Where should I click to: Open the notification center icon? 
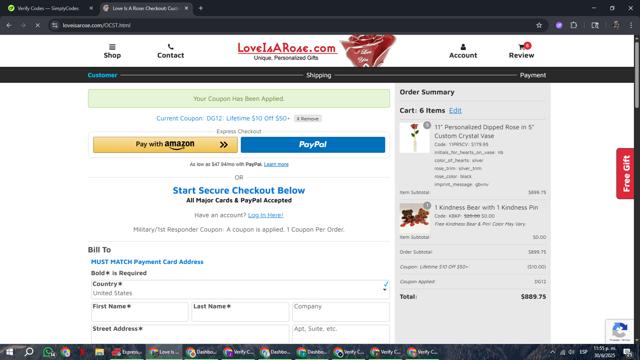pos(627,352)
